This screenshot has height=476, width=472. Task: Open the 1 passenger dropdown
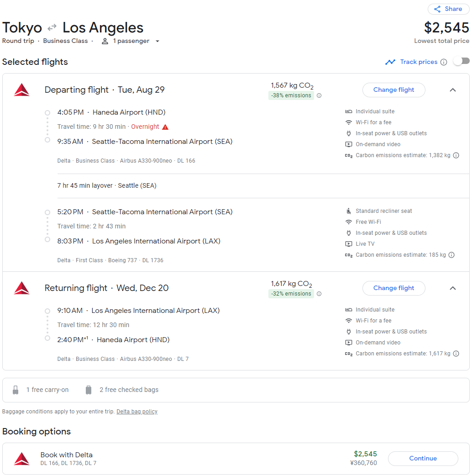tap(131, 41)
